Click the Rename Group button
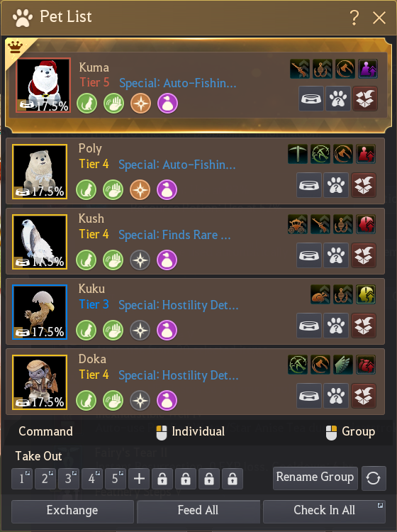Image resolution: width=397 pixels, height=532 pixels. (x=315, y=477)
